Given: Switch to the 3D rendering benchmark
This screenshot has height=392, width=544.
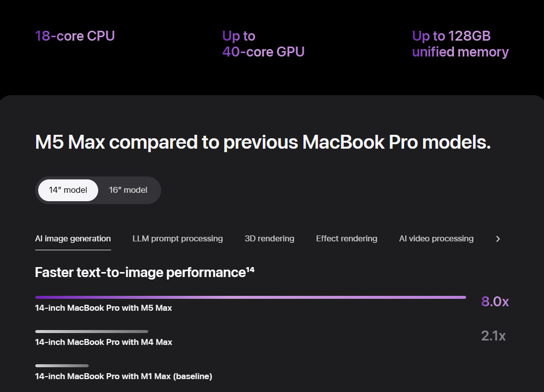Looking at the screenshot, I should pos(269,238).
